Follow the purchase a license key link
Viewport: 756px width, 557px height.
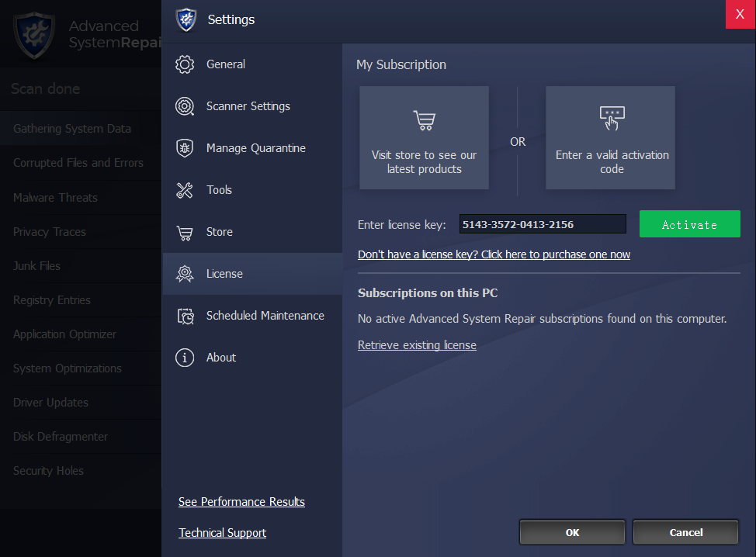(494, 254)
